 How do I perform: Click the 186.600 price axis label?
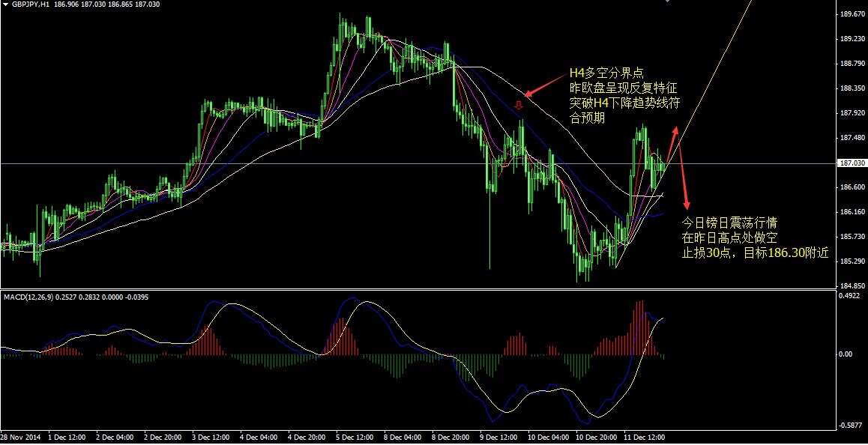pyautogui.click(x=853, y=187)
